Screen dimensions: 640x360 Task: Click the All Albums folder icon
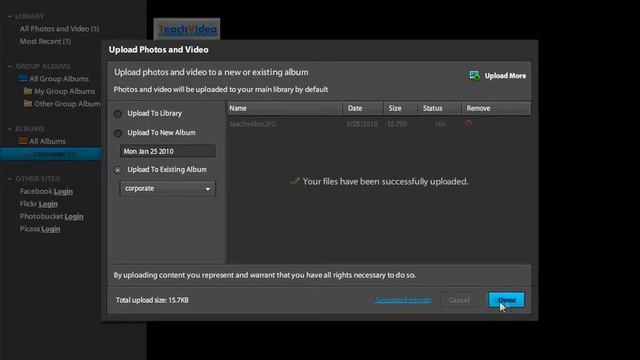(23, 141)
